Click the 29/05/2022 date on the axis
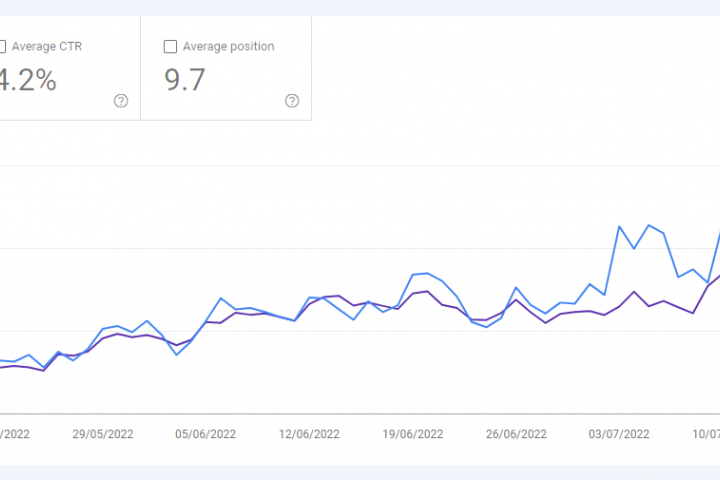The image size is (720, 480). [103, 434]
